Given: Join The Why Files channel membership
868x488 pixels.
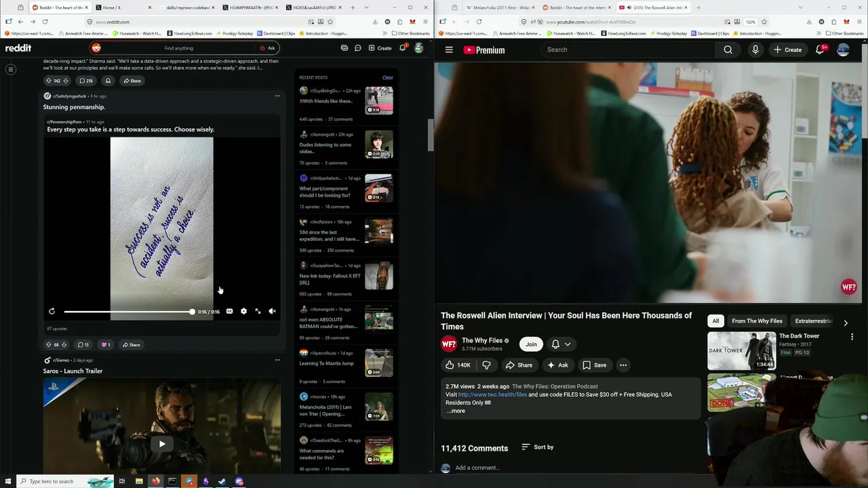Looking at the screenshot, I should [x=531, y=344].
